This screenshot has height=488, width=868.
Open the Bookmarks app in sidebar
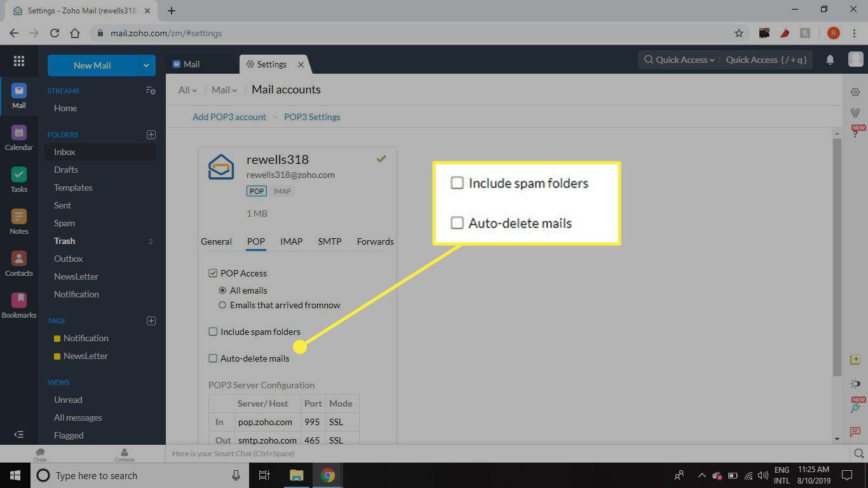(x=19, y=306)
